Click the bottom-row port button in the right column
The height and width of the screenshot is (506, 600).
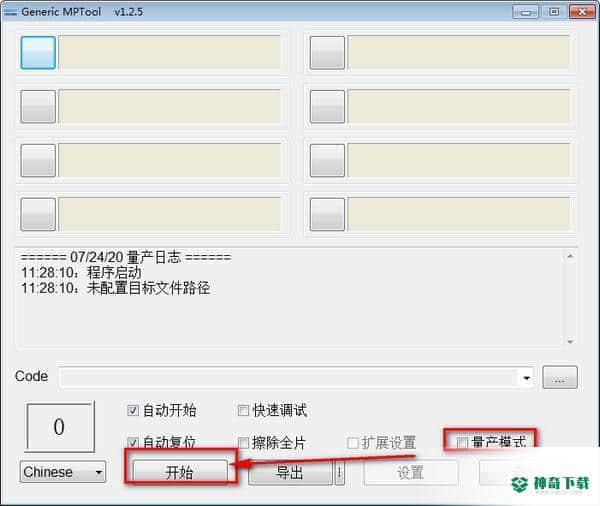(327, 214)
